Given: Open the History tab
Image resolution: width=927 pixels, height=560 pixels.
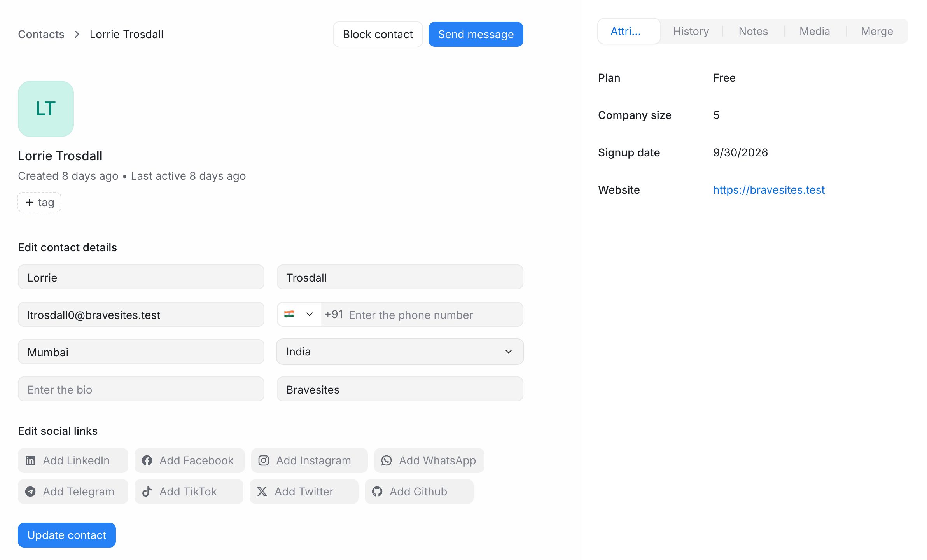Looking at the screenshot, I should pos(691,31).
